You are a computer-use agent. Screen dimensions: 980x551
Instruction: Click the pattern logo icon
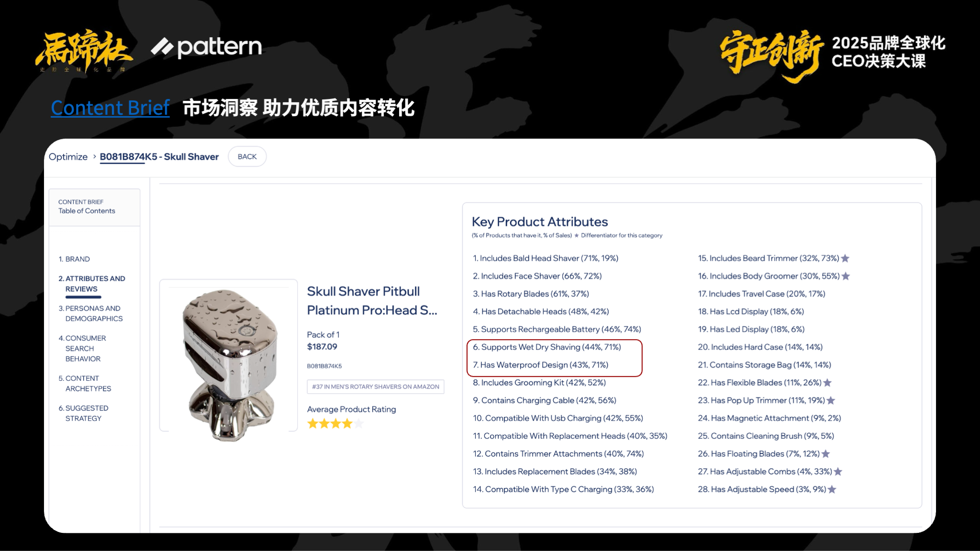(162, 47)
